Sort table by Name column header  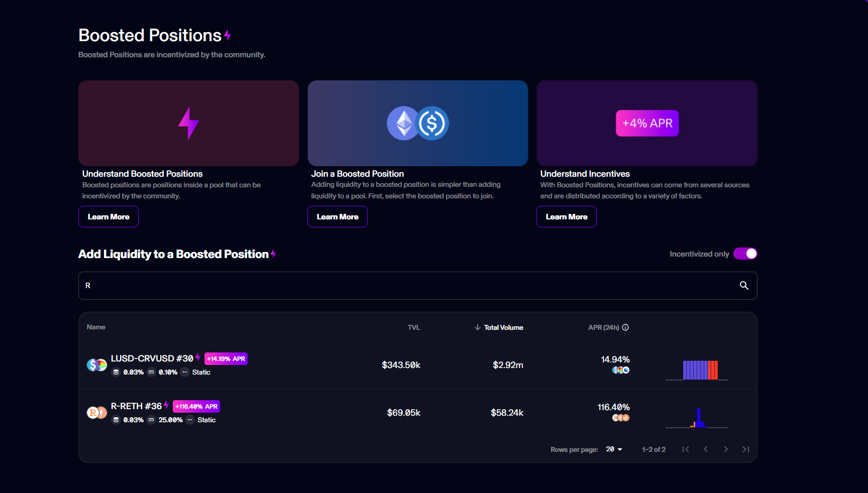(96, 327)
